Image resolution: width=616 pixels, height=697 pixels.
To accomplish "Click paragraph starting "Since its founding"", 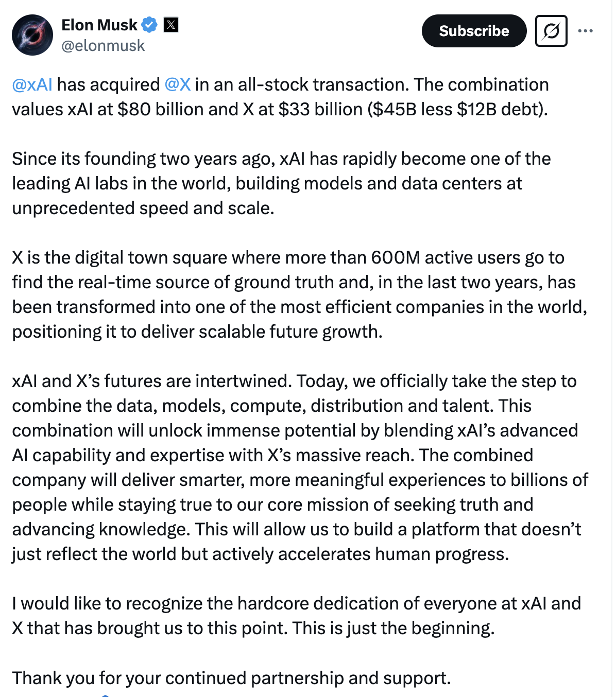I will (x=281, y=183).
